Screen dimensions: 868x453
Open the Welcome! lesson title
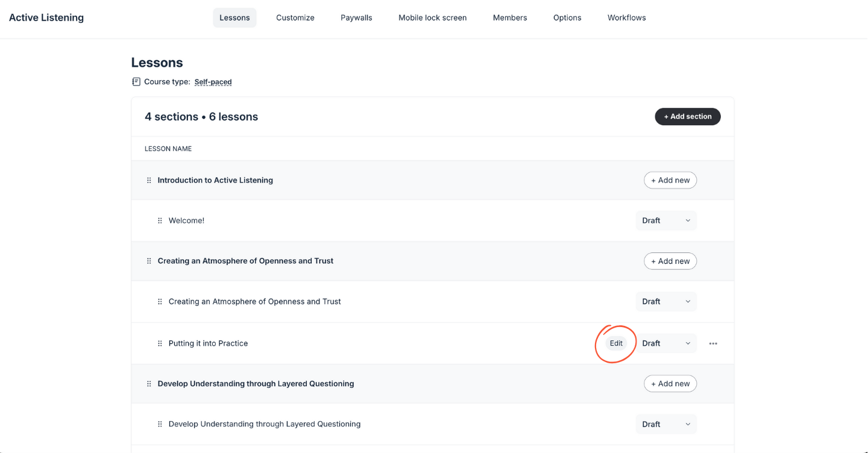(x=186, y=220)
